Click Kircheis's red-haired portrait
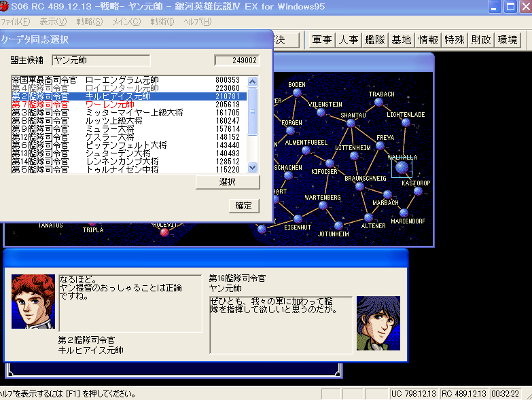This screenshot has height=400, width=532. pyautogui.click(x=33, y=302)
